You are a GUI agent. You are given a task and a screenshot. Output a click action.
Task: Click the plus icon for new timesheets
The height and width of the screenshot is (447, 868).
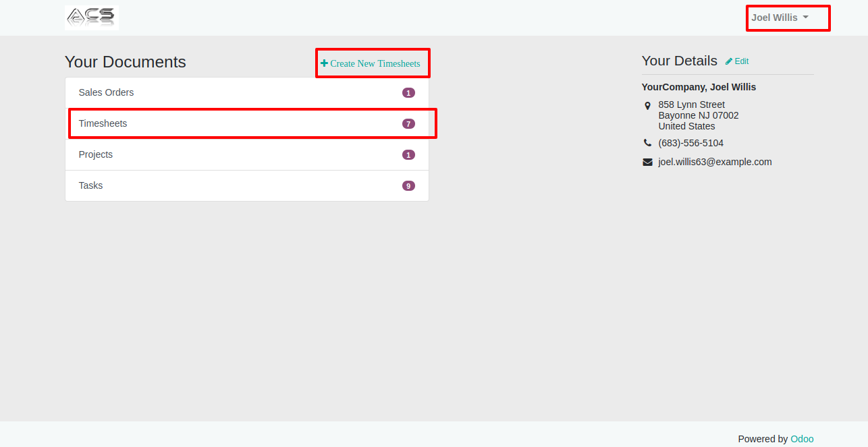tap(325, 63)
